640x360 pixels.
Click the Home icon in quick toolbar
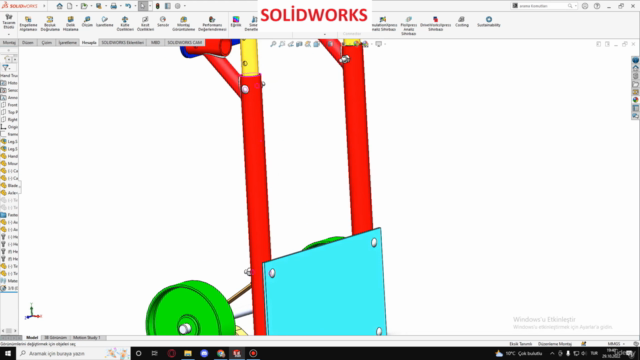60,6
